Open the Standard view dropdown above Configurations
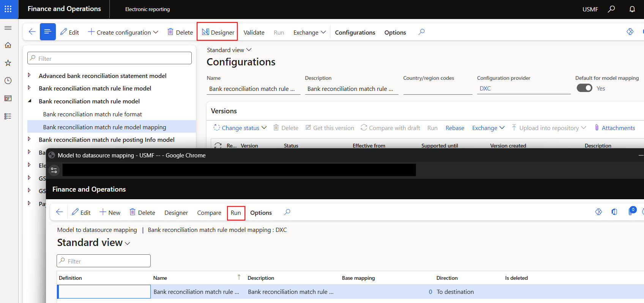This screenshot has width=644, height=303. (x=229, y=50)
